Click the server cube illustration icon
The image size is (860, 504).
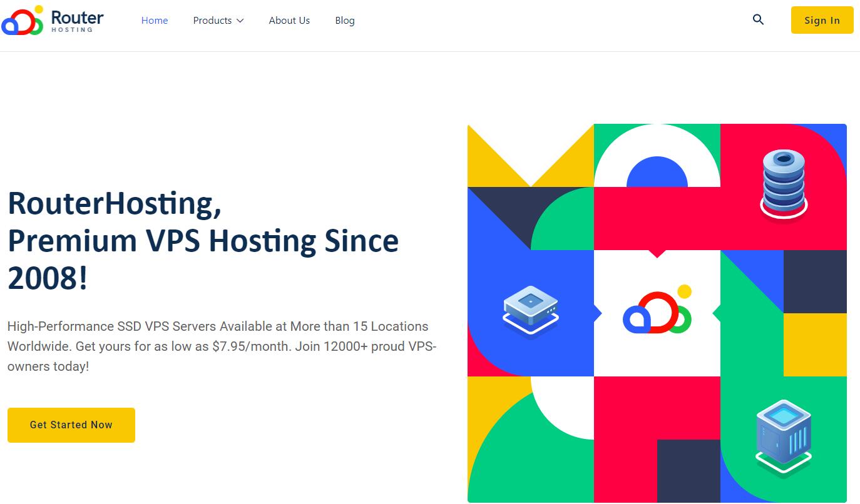(x=784, y=439)
